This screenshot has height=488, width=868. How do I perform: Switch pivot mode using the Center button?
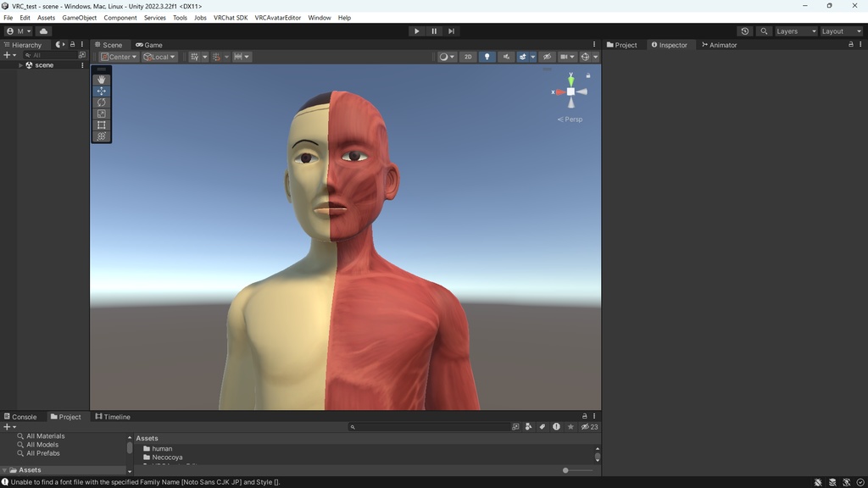(x=117, y=56)
